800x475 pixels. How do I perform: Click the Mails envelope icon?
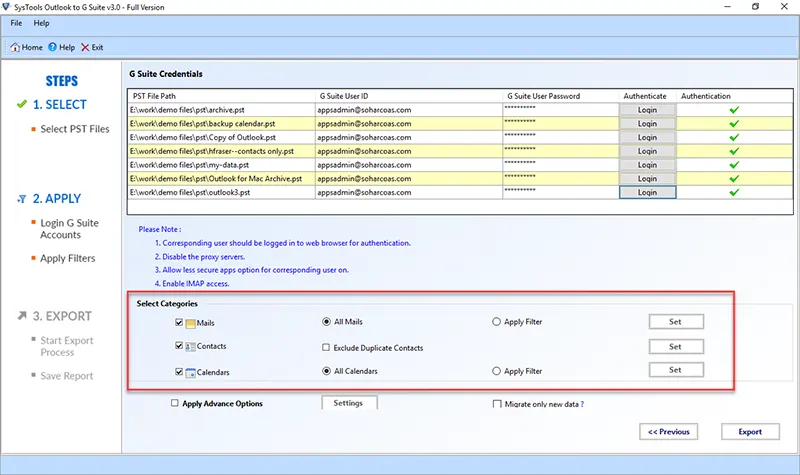190,323
